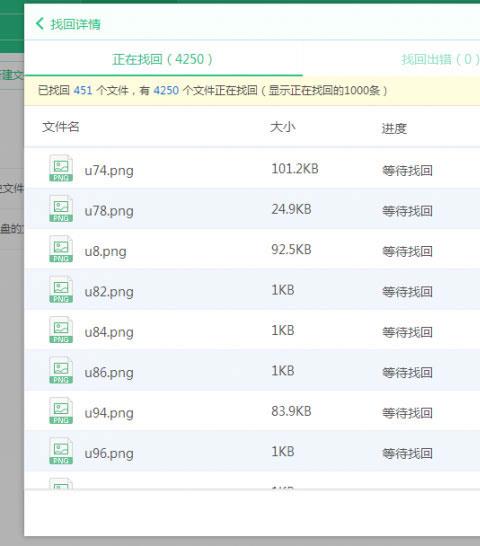
Task: Click the PNG icon of u78.png
Action: coord(61,209)
